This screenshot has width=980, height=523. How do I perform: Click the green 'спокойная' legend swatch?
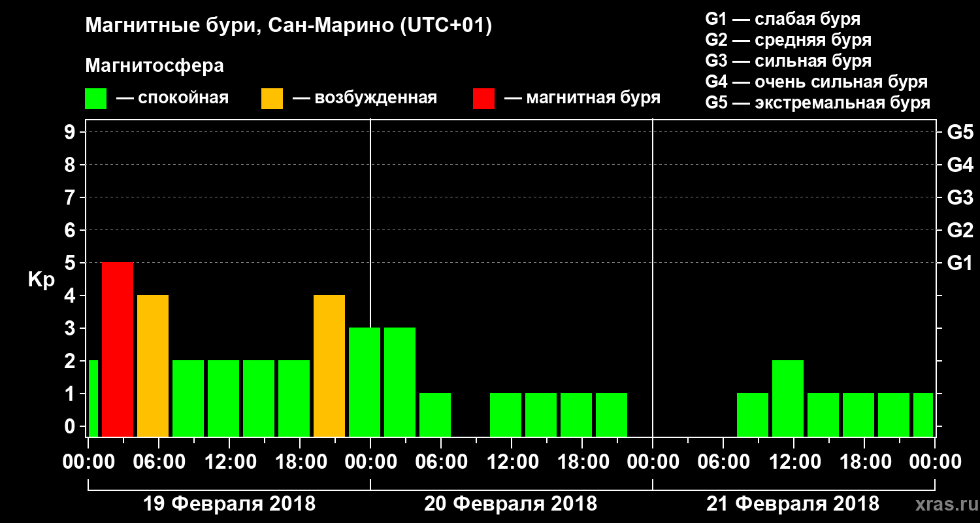coord(96,99)
